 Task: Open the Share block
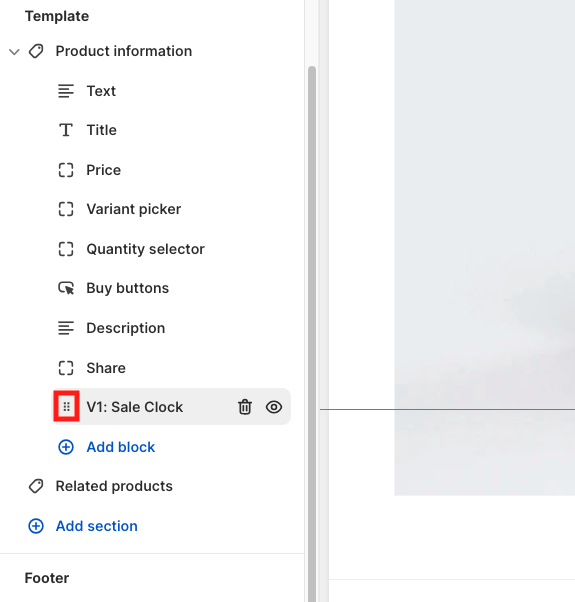[106, 368]
